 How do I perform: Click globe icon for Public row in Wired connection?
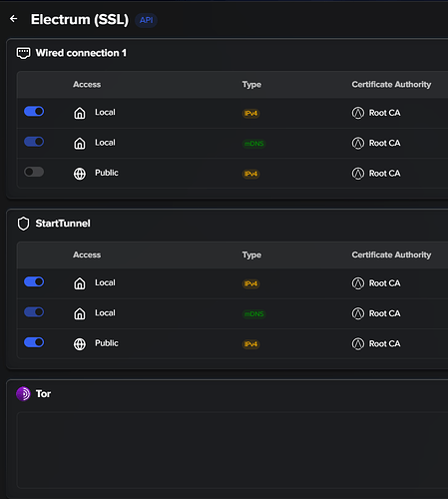80,174
